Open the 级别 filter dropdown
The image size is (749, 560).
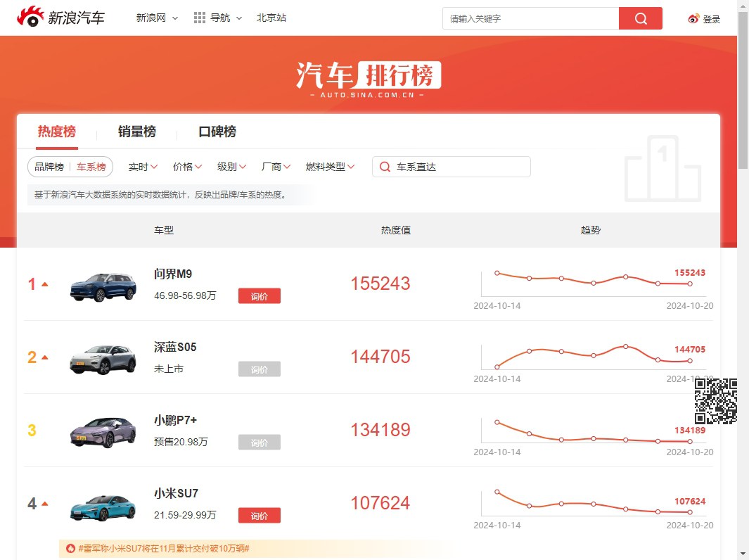coord(231,167)
